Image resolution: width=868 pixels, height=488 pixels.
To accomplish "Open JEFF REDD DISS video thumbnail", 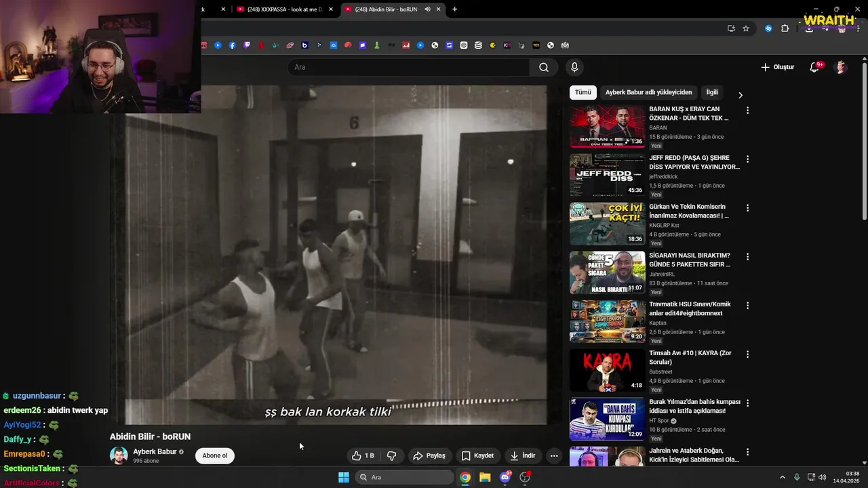I will pos(608,175).
